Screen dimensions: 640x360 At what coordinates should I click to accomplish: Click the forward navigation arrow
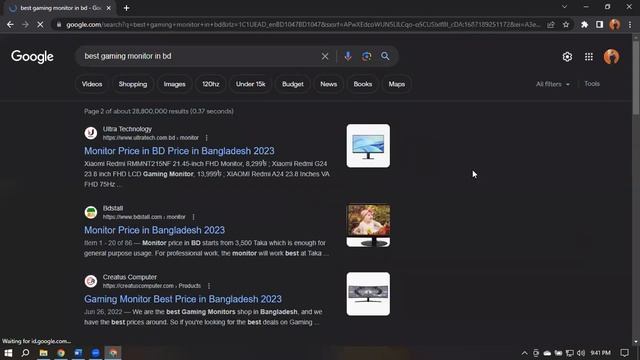point(25,25)
